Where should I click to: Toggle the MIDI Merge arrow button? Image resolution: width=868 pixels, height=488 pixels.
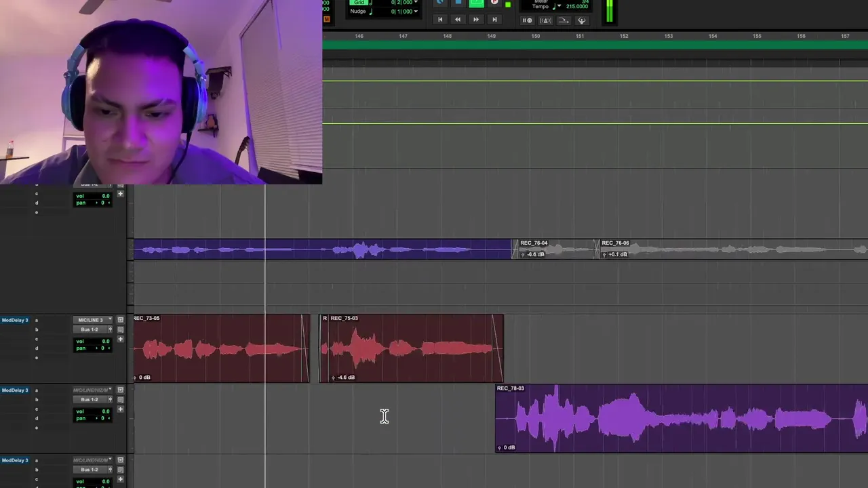pos(564,20)
